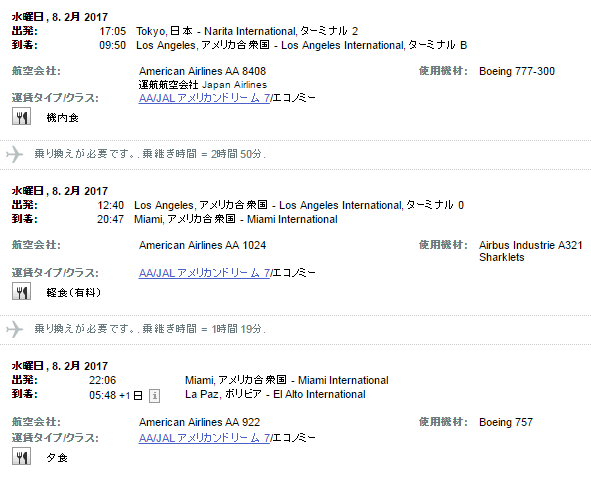This screenshot has width=591, height=477.
Task: Click the 乗継ぎ時間 2時間50分 transfer notice
Action: 150,154
